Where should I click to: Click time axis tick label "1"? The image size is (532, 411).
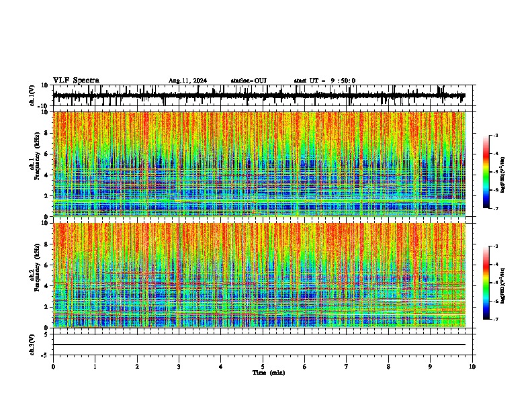pos(95,367)
